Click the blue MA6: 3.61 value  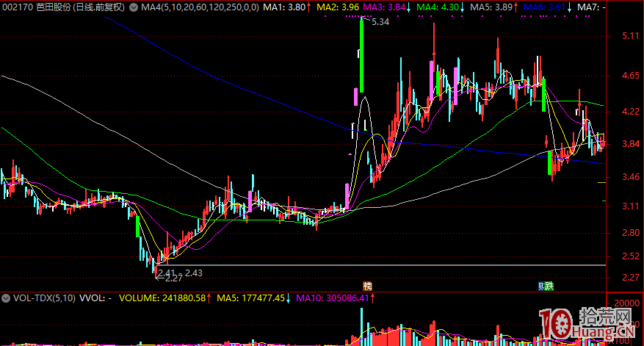545,7
